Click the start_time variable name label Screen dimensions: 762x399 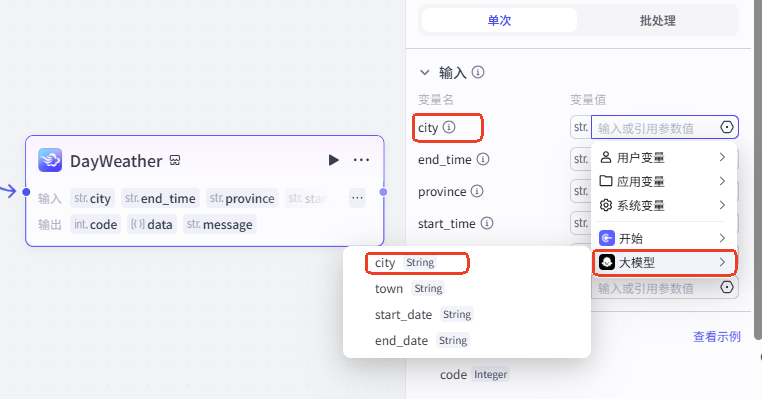[447, 224]
